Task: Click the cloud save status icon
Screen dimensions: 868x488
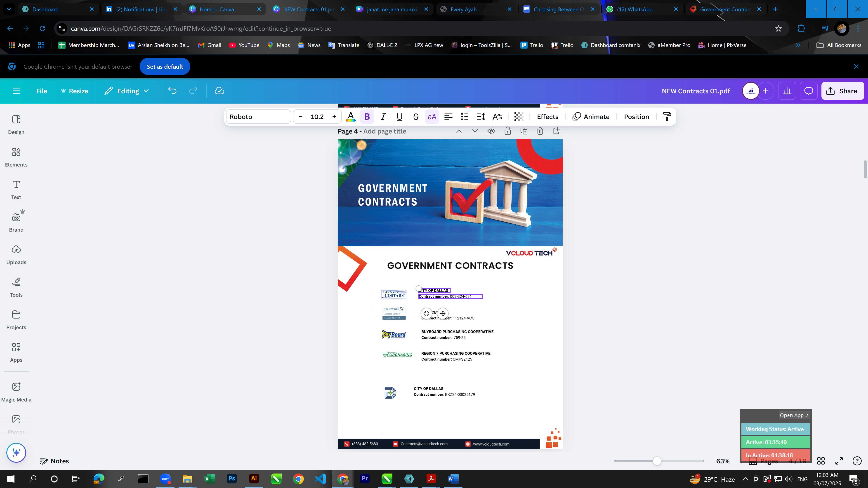Action: point(219,91)
